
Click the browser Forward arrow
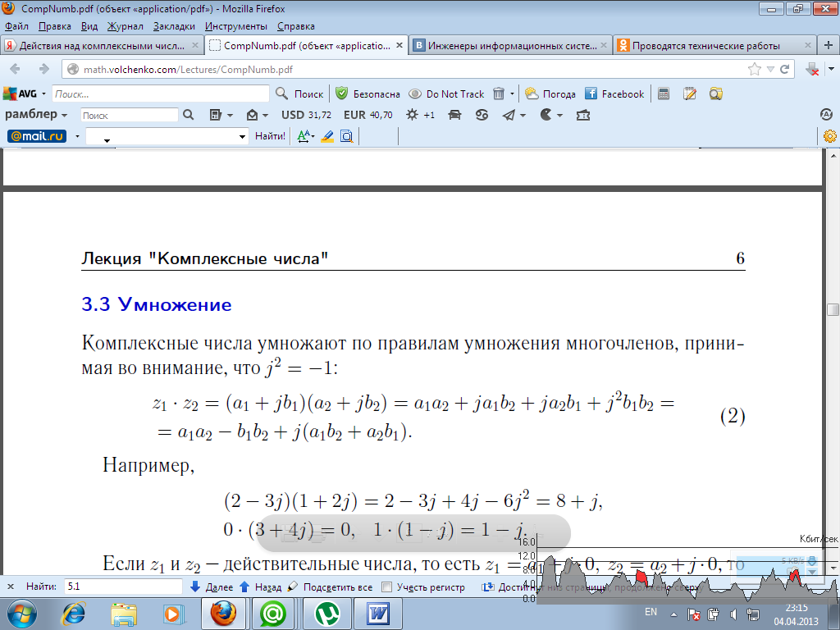coord(44,69)
